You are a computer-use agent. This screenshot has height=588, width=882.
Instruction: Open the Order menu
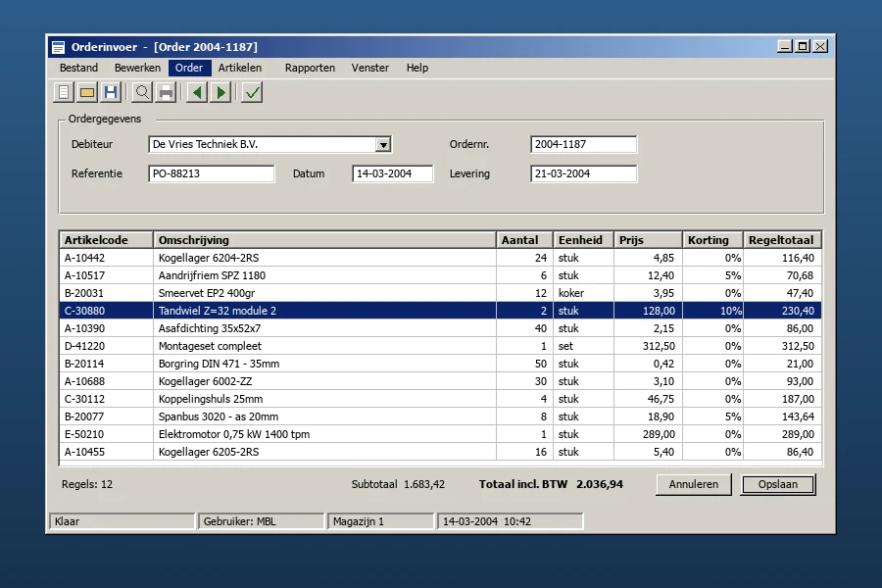[x=189, y=68]
